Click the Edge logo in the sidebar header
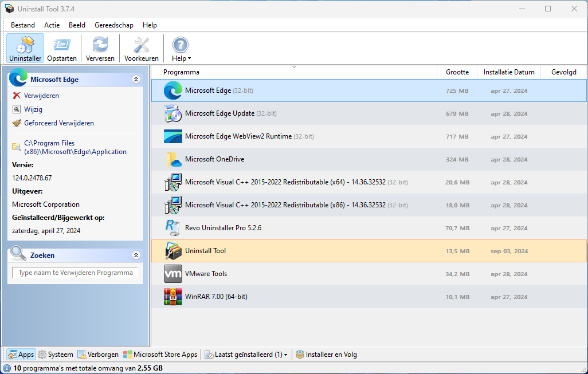Image resolution: width=588 pixels, height=374 pixels. pyautogui.click(x=18, y=77)
